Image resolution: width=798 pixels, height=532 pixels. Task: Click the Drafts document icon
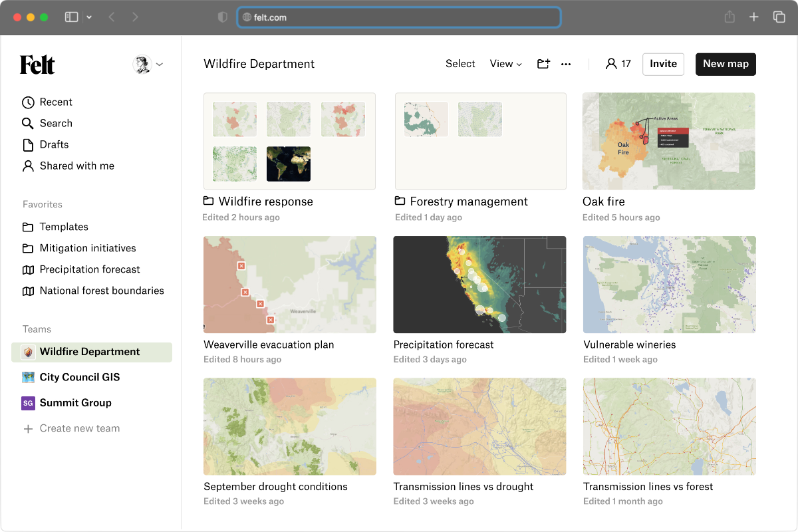(28, 145)
